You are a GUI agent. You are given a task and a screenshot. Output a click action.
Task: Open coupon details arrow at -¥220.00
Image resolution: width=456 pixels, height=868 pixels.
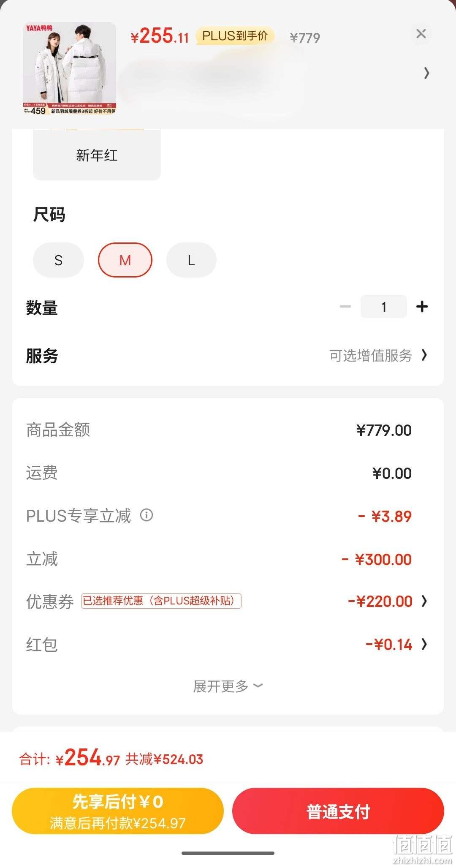click(424, 601)
